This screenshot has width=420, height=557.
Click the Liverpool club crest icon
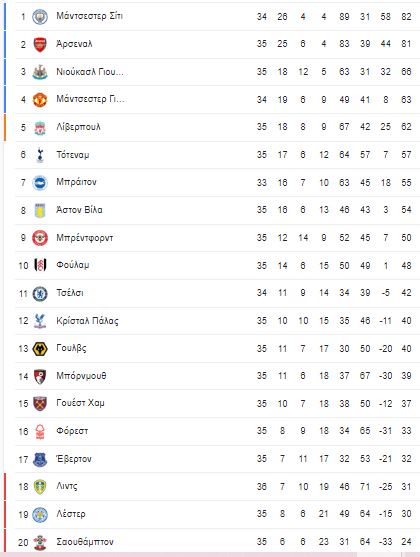coord(40,128)
